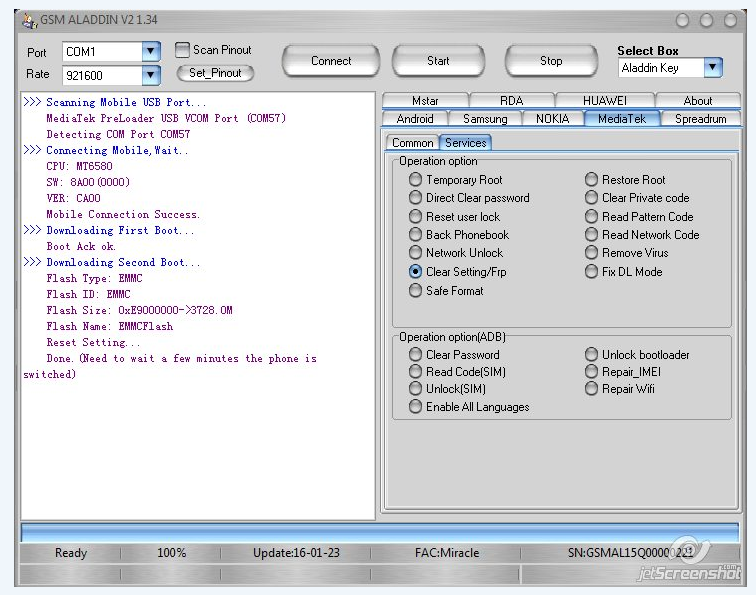Click the 'VER: CA00' log line
756x595 pixels.
pos(73,198)
